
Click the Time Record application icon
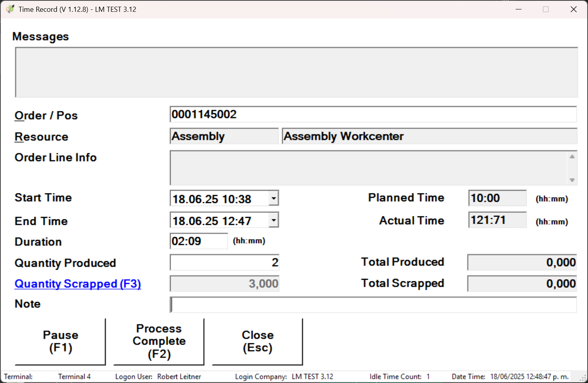click(9, 9)
